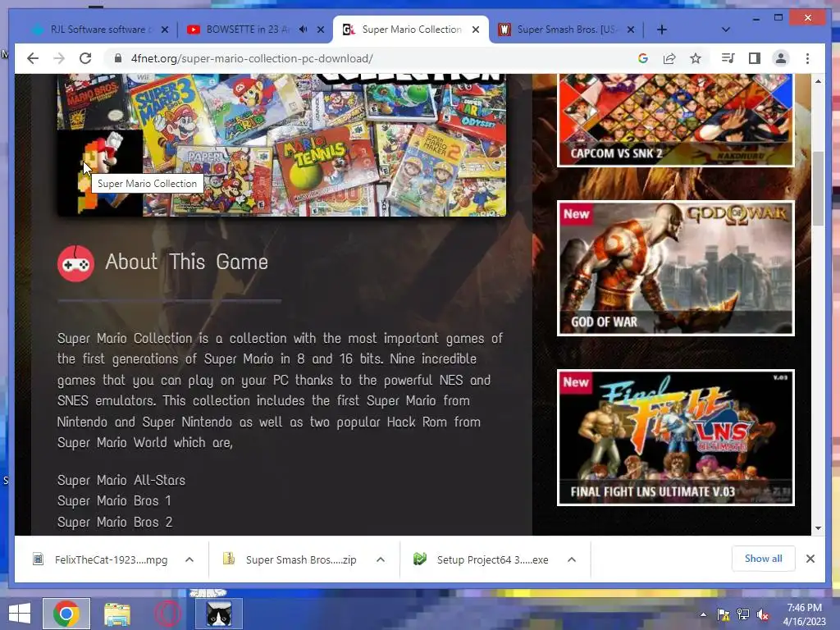
Task: Click the browser forward arrow
Action: (59, 58)
